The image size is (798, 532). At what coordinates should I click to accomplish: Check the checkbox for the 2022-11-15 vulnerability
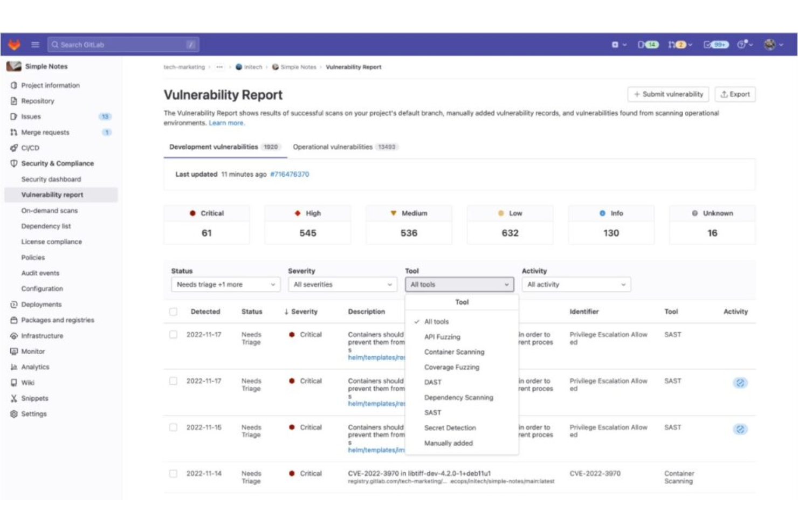point(173,427)
